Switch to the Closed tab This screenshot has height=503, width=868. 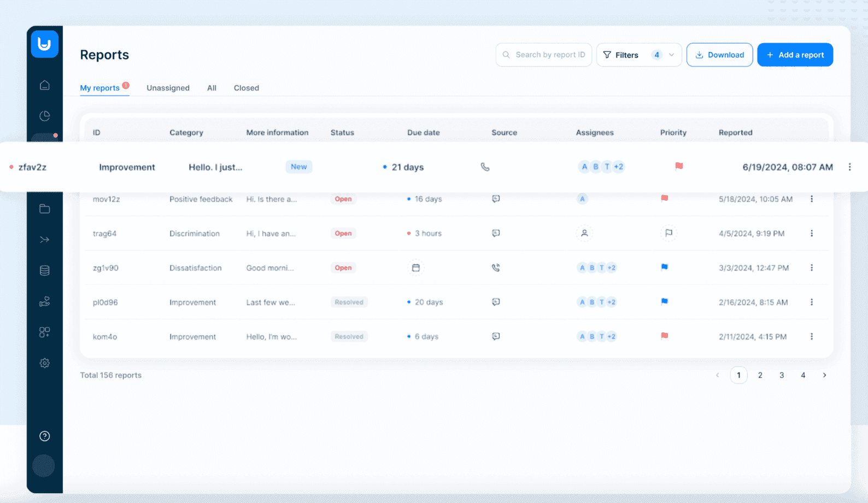click(x=246, y=88)
